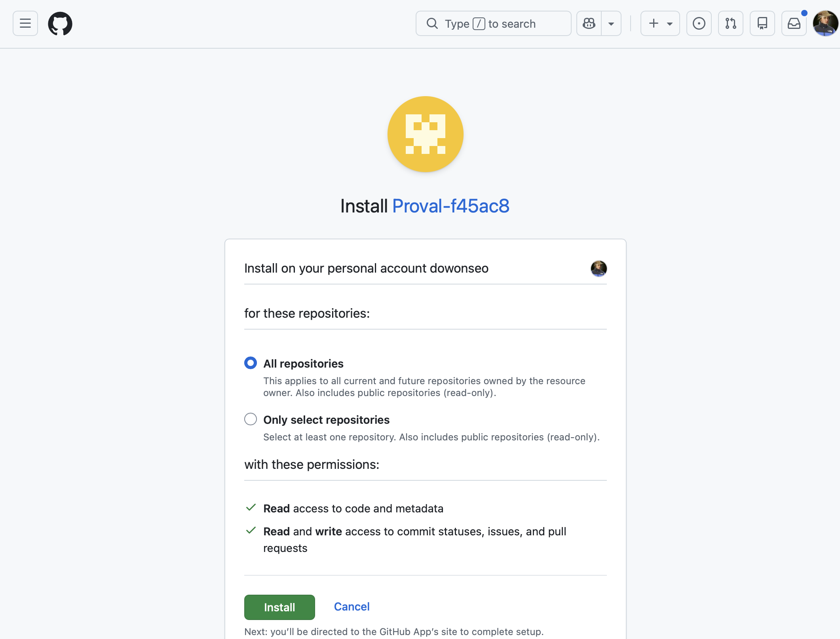Click the commit statuses, issues permission text
This screenshot has width=840, height=639.
[x=415, y=540]
